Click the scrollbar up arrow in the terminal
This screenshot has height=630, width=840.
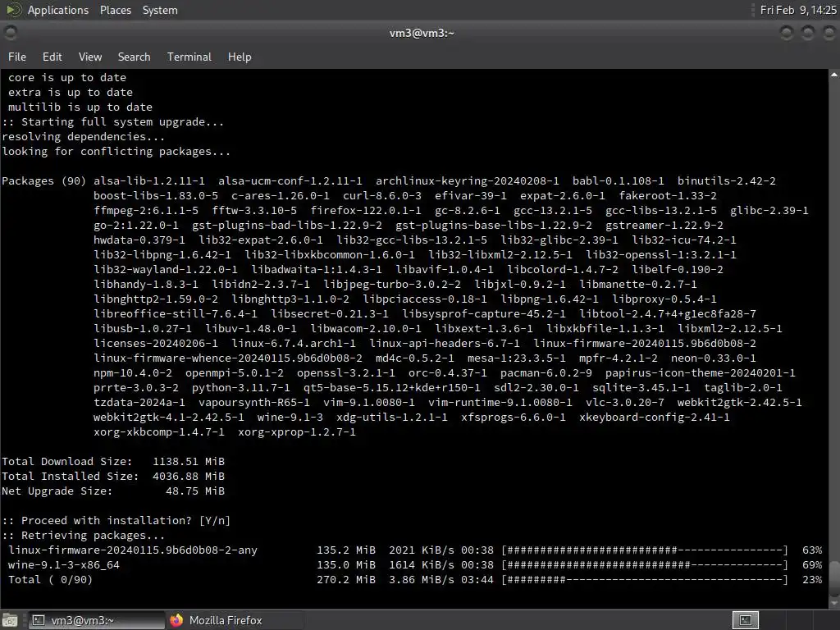(834, 75)
